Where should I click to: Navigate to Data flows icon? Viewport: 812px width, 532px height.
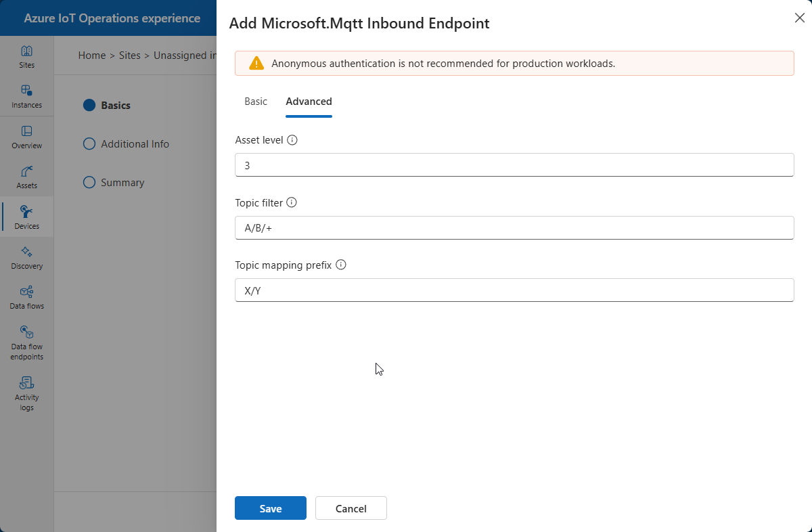pos(27,297)
